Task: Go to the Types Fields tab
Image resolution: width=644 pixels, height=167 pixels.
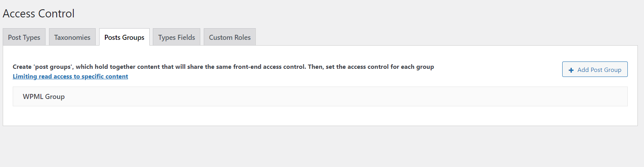Action: [176, 37]
